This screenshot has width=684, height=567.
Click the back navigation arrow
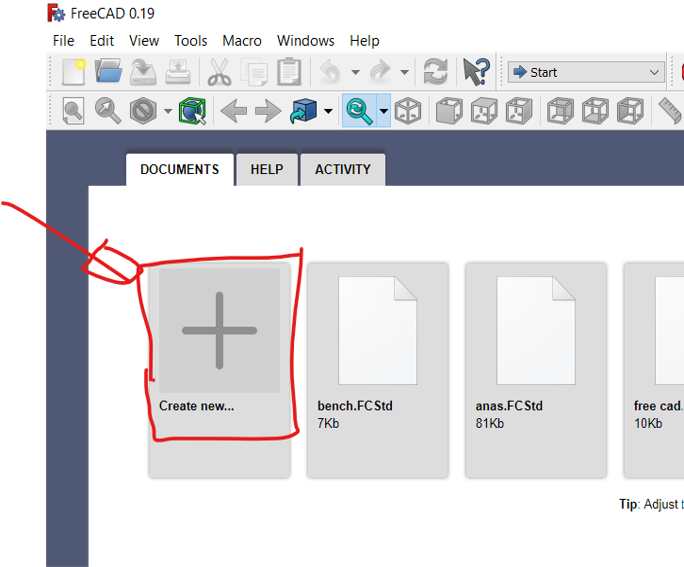(234, 111)
